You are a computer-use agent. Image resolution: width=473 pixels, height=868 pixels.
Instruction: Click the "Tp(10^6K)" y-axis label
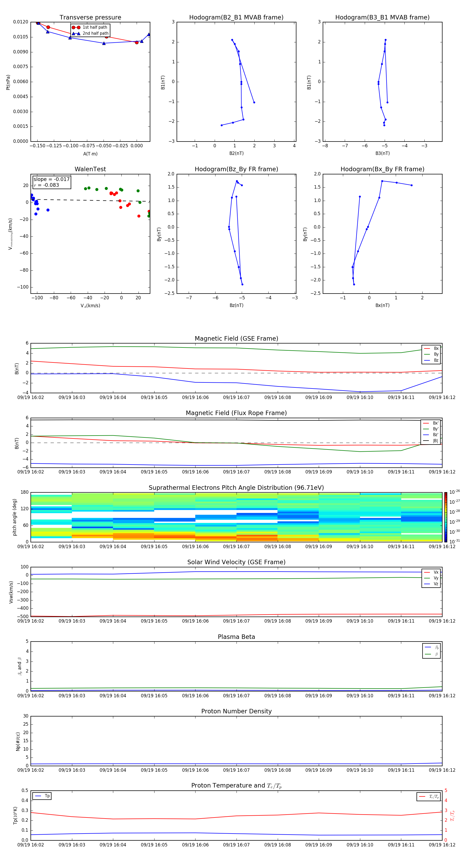click(x=16, y=815)
